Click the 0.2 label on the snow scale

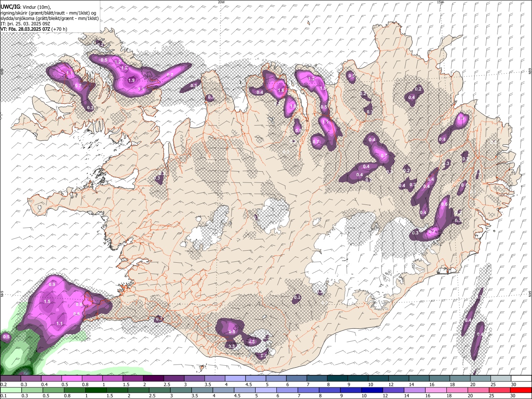(4, 385)
